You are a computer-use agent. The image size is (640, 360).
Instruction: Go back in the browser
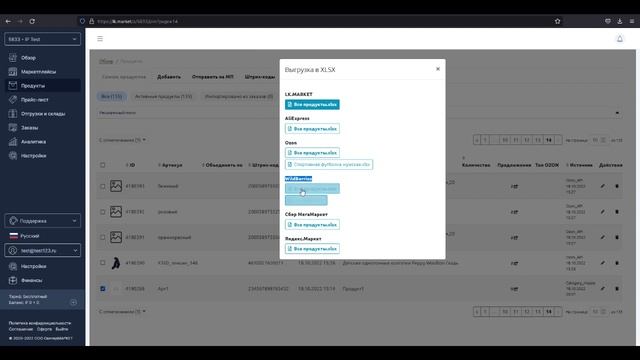click(x=8, y=21)
